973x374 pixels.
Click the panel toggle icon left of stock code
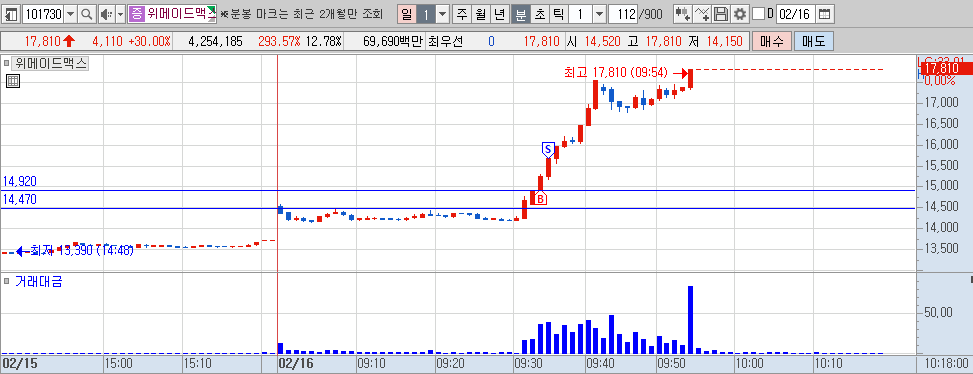(11, 14)
